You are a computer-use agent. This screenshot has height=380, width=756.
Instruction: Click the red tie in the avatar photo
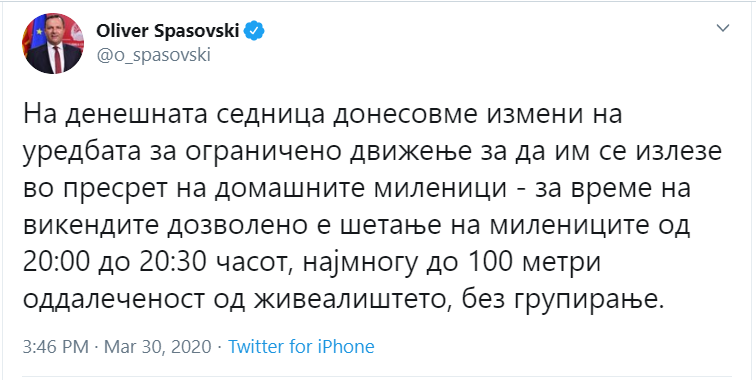[x=57, y=59]
